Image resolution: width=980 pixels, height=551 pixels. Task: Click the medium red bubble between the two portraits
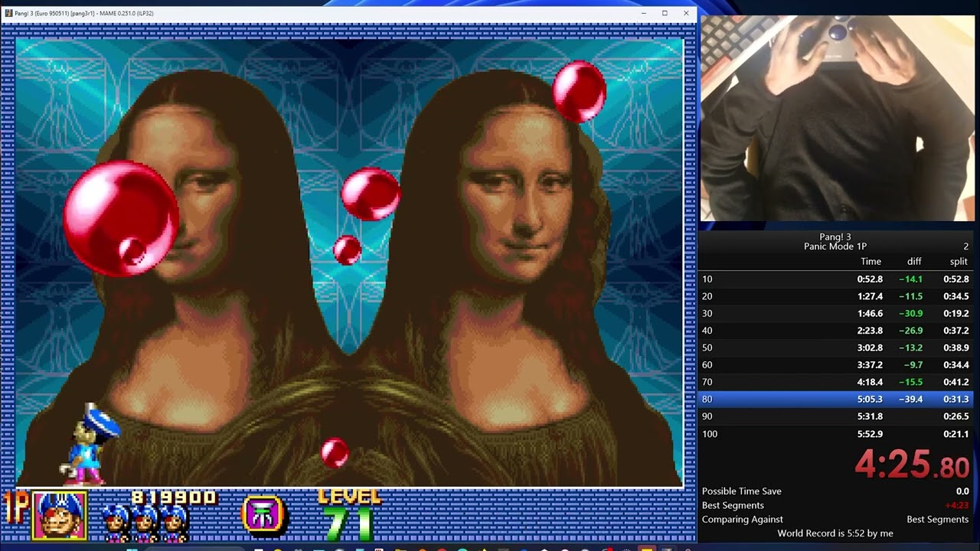[371, 194]
